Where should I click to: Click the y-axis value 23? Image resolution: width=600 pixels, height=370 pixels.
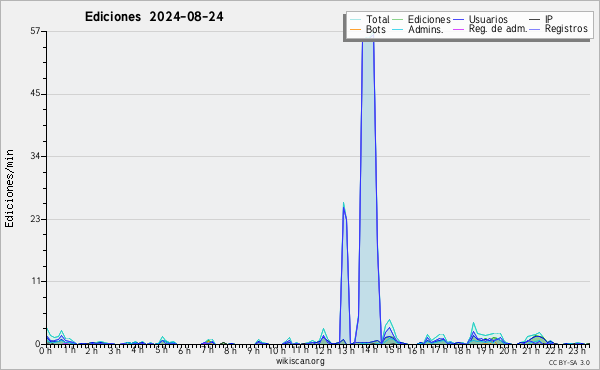35,219
